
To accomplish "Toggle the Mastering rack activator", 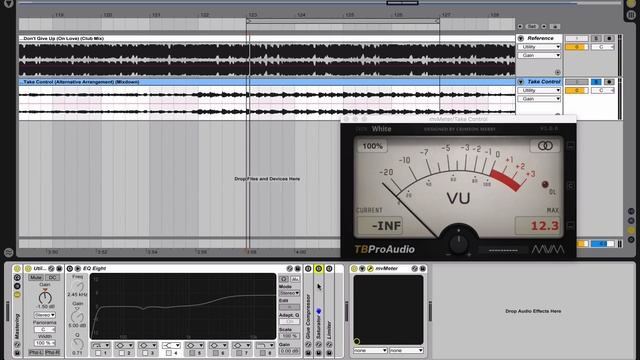I will (x=17, y=269).
